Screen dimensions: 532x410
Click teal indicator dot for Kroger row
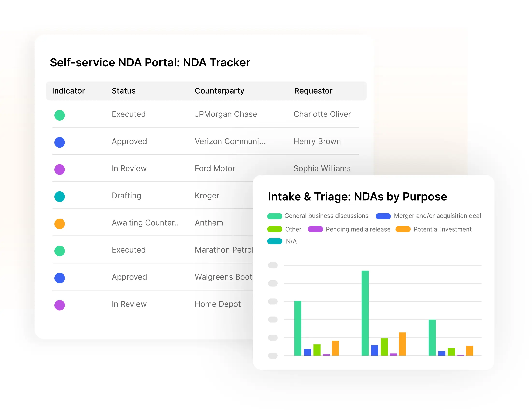[59, 197]
